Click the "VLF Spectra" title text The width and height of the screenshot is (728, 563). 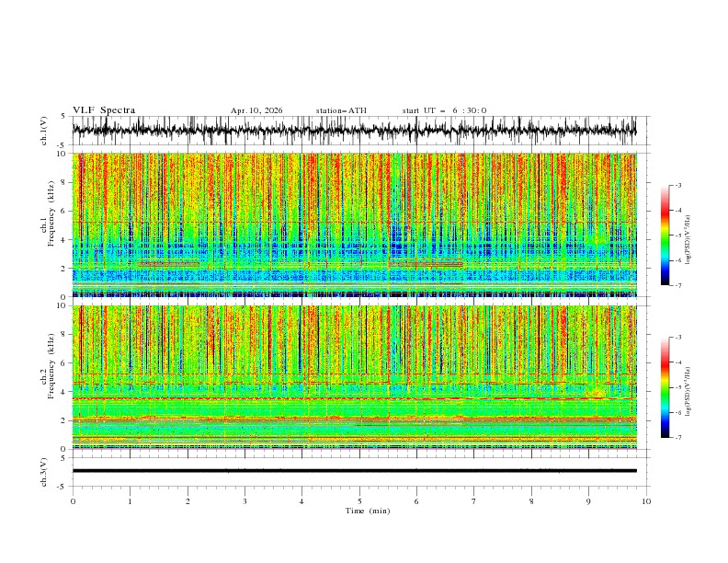click(x=104, y=110)
